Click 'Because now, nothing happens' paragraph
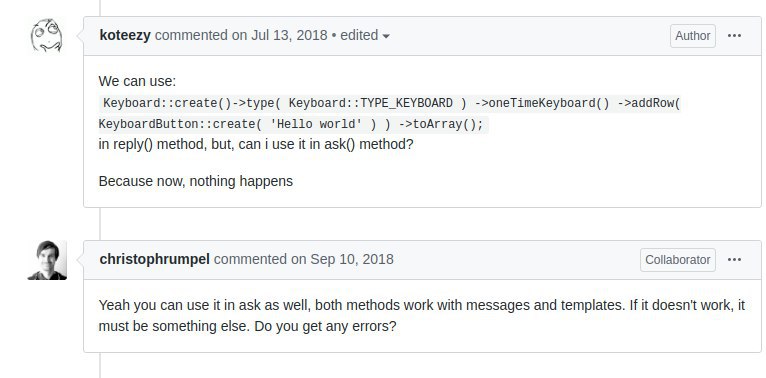The height and width of the screenshot is (378, 766). coord(195,181)
